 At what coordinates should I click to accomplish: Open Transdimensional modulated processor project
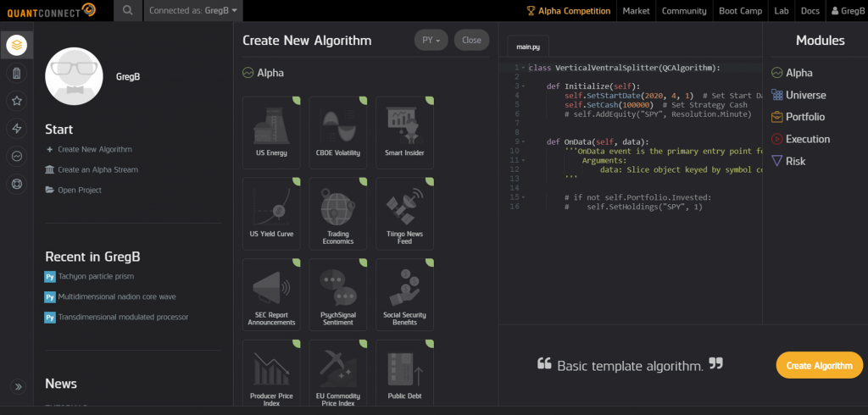pyautogui.click(x=116, y=317)
